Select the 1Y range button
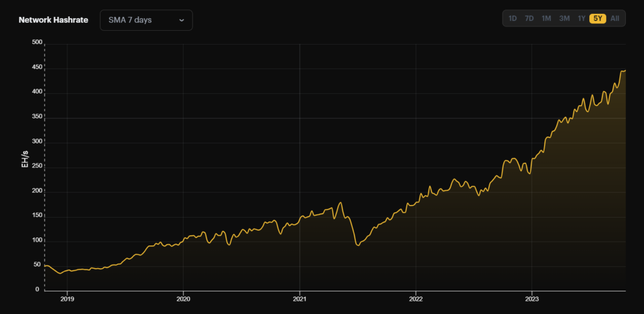Viewport: 644px width, 314px height. (x=581, y=19)
